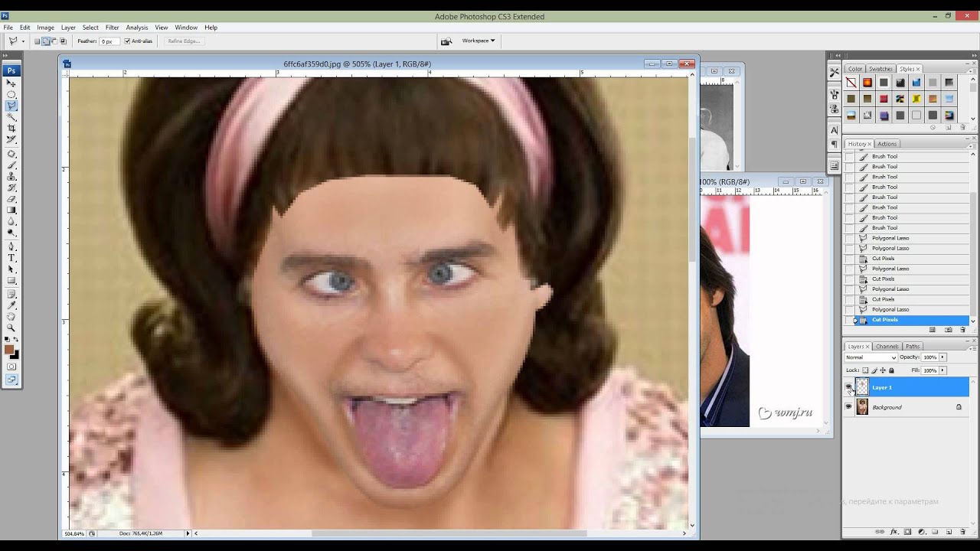Choose the Eraser tool
This screenshot has width=980, height=551.
coord(11,199)
